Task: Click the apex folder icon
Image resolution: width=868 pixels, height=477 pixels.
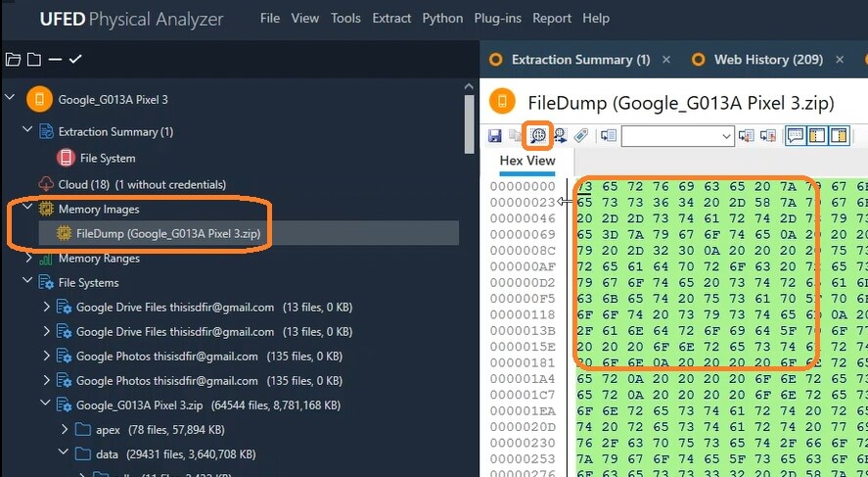Action: [x=83, y=429]
